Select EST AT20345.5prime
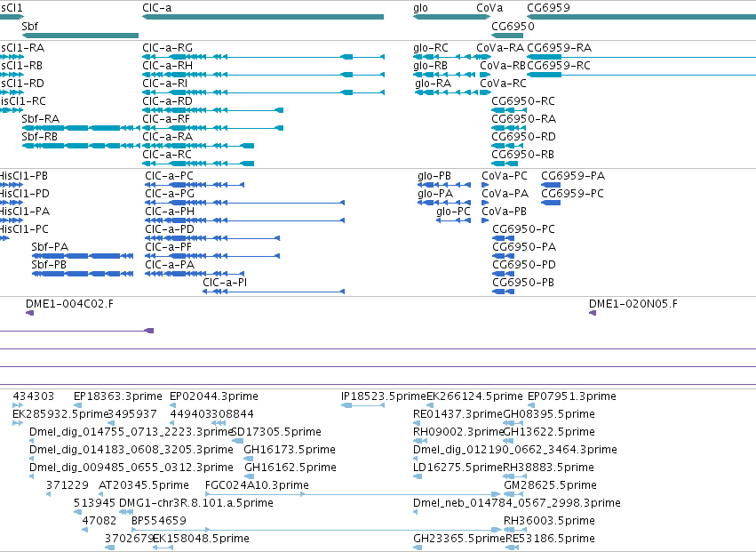 click(x=100, y=494)
